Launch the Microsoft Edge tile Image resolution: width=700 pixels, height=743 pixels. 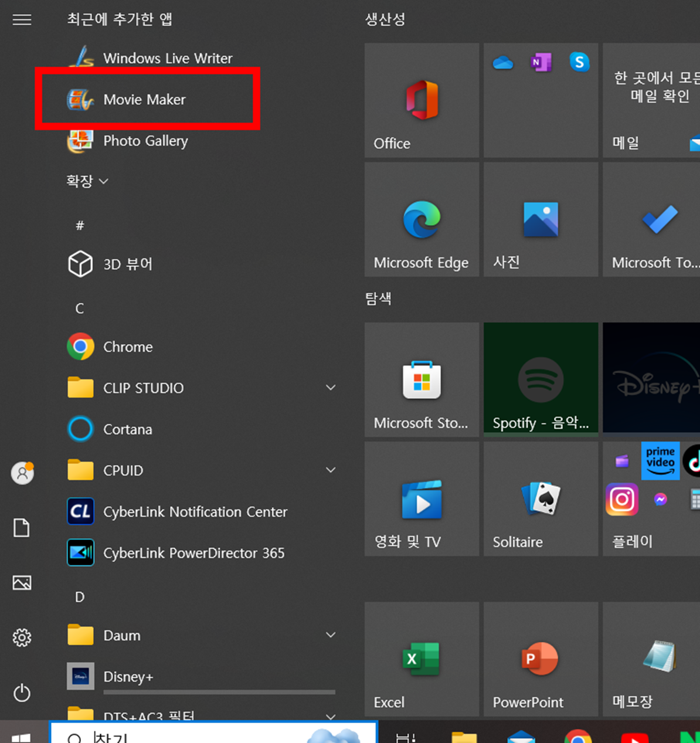[x=422, y=219]
